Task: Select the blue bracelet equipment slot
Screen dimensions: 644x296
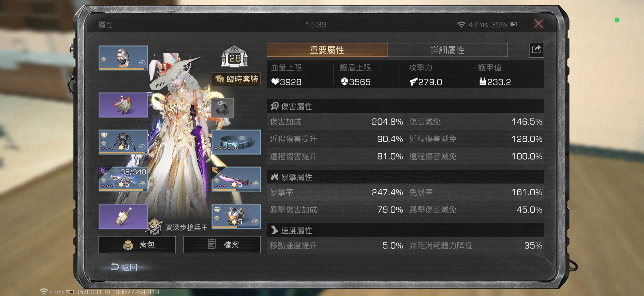Action: pyautogui.click(x=236, y=142)
